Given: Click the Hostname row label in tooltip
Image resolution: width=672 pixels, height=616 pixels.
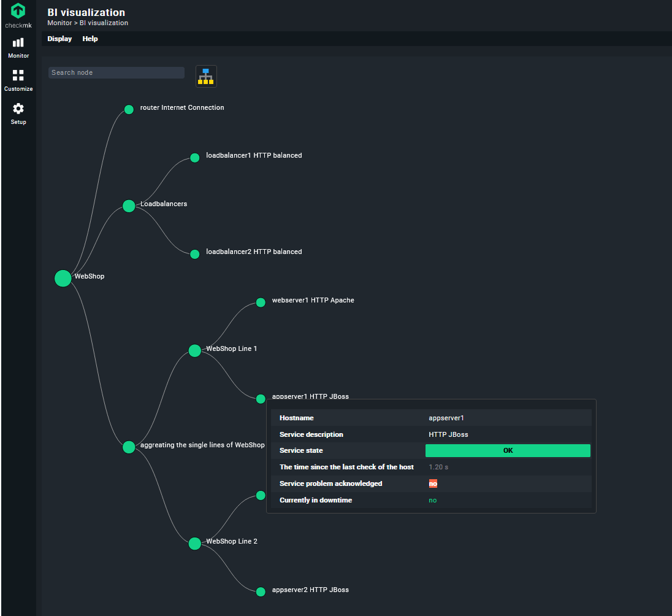Looking at the screenshot, I should tap(297, 418).
